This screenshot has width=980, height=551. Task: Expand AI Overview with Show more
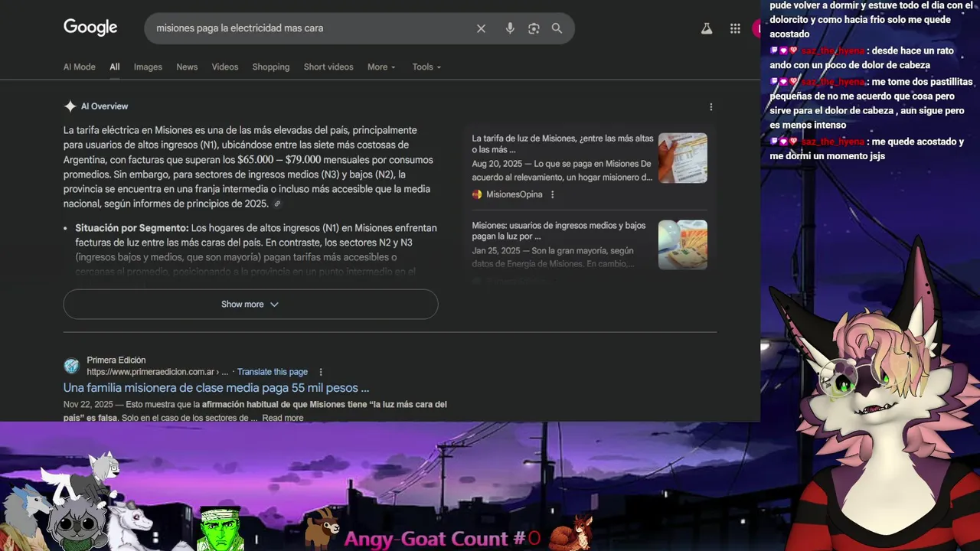pos(250,304)
